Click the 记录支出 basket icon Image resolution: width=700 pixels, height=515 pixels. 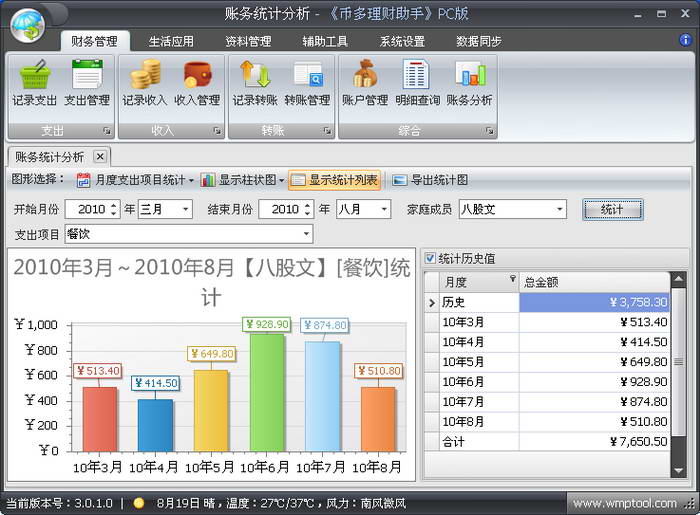[35, 75]
